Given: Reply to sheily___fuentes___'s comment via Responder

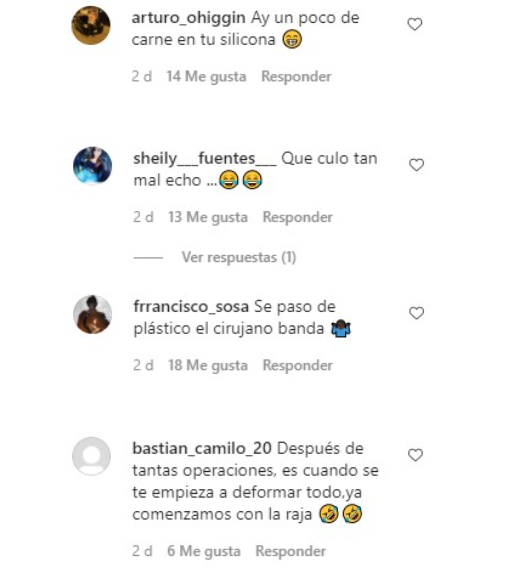Looking at the screenshot, I should 298,217.
